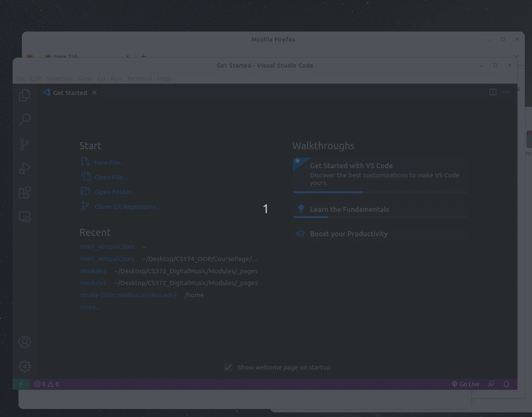Split the editor to the right
The width and height of the screenshot is (532, 417).
coord(493,92)
